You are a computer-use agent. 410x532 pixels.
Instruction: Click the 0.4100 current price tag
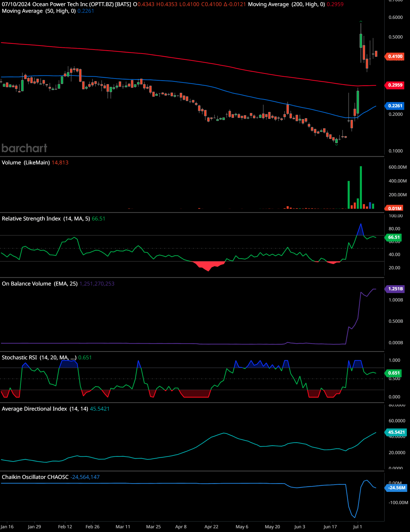395,56
